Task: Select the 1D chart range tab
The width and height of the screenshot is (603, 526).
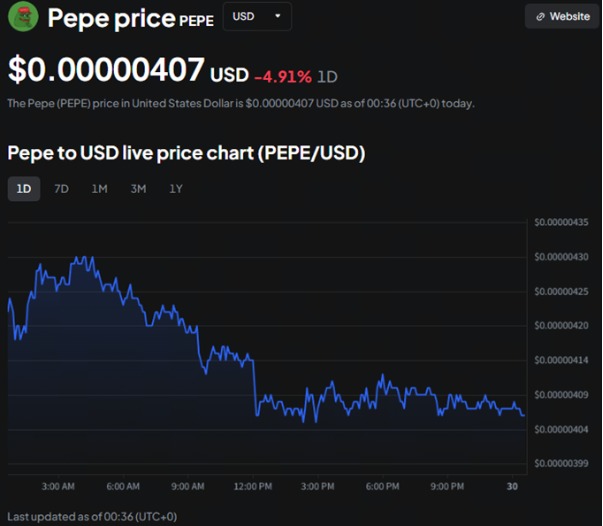Action: click(24, 189)
